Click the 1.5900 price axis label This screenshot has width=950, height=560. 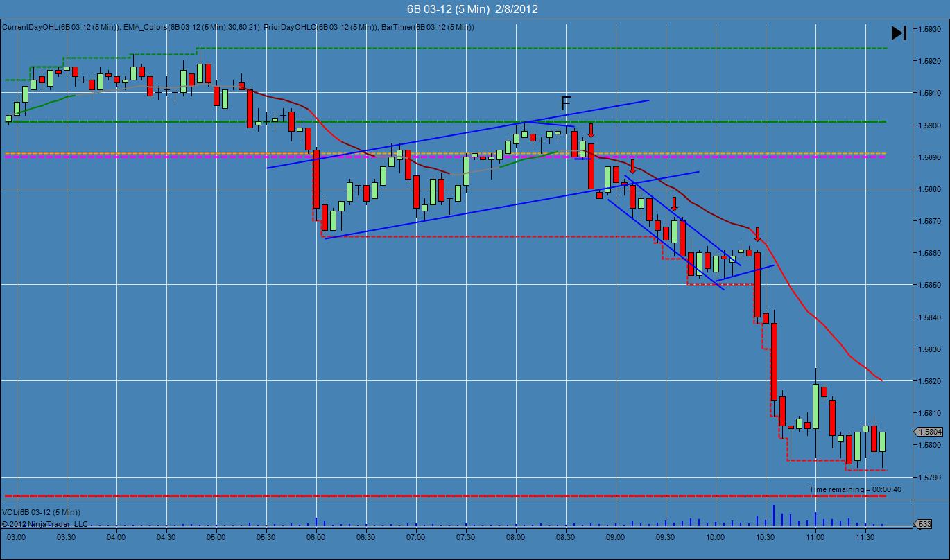[930, 125]
